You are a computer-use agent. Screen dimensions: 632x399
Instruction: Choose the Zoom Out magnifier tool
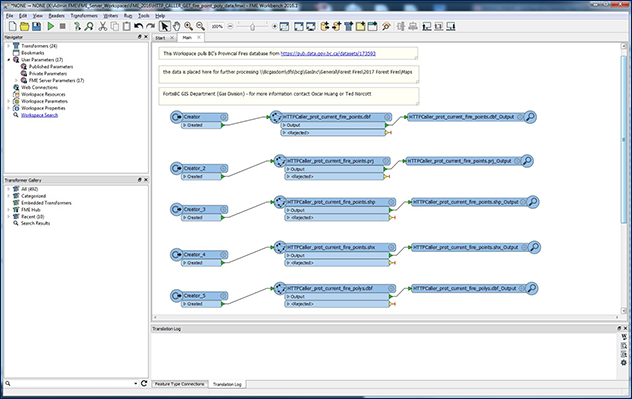point(200,27)
